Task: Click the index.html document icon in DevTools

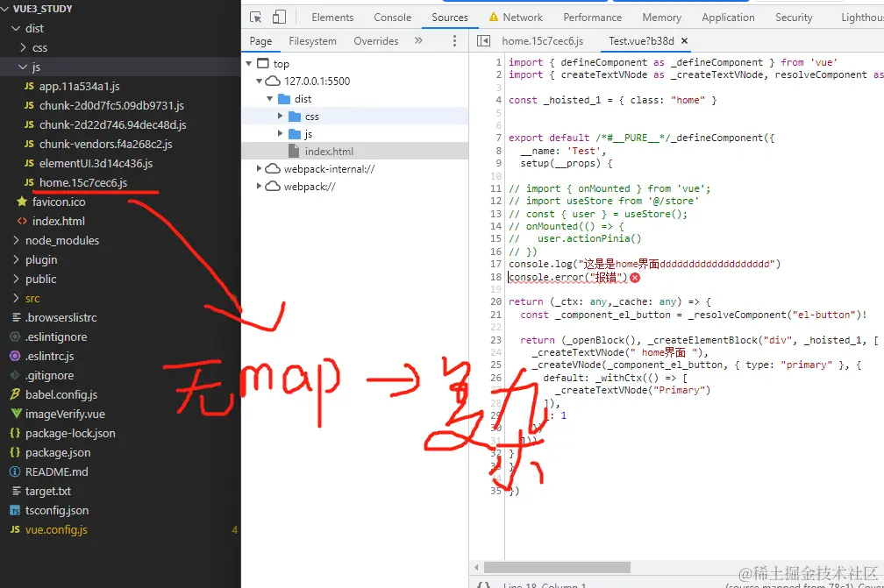Action: tap(294, 151)
